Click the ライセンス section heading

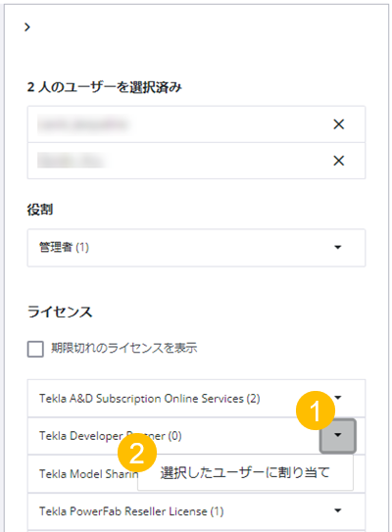point(60,312)
